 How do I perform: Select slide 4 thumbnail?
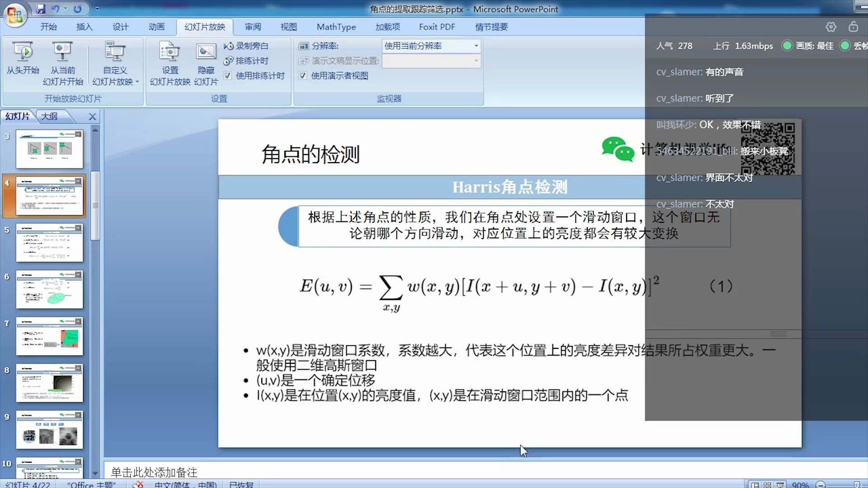pyautogui.click(x=50, y=196)
